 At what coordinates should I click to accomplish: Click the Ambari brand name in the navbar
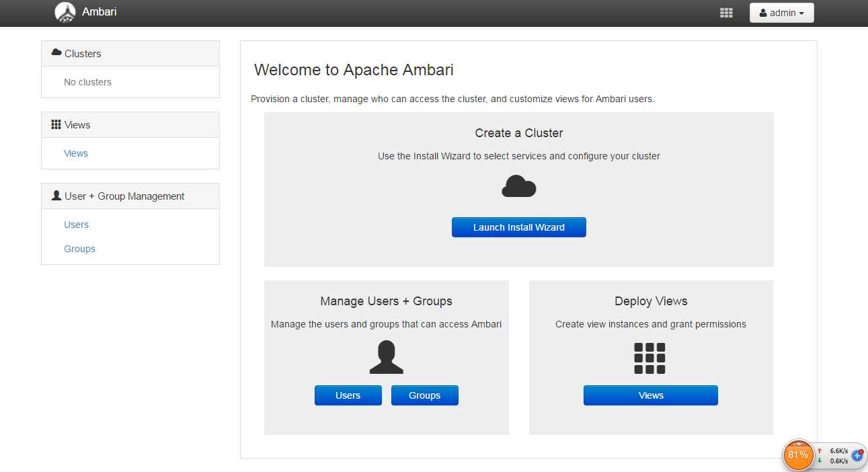[99, 11]
